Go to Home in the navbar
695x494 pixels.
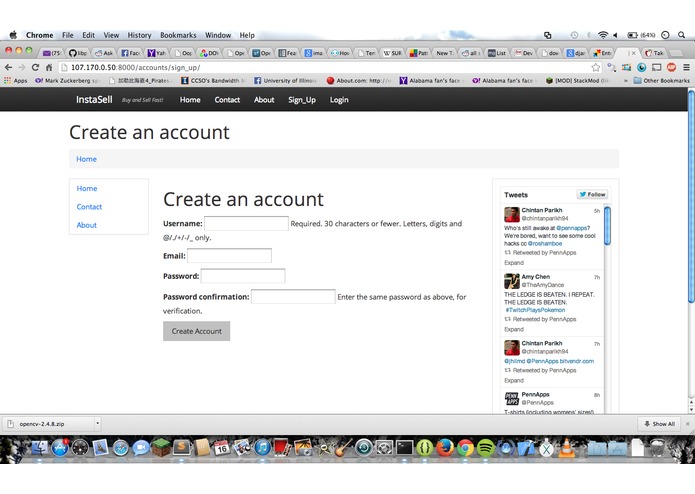pos(190,100)
